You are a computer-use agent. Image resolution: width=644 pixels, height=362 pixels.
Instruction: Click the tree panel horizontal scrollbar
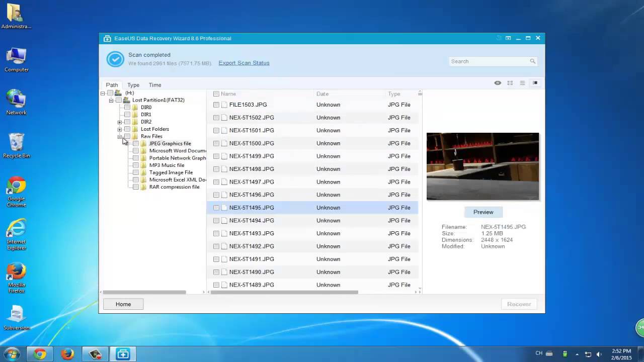click(144, 292)
